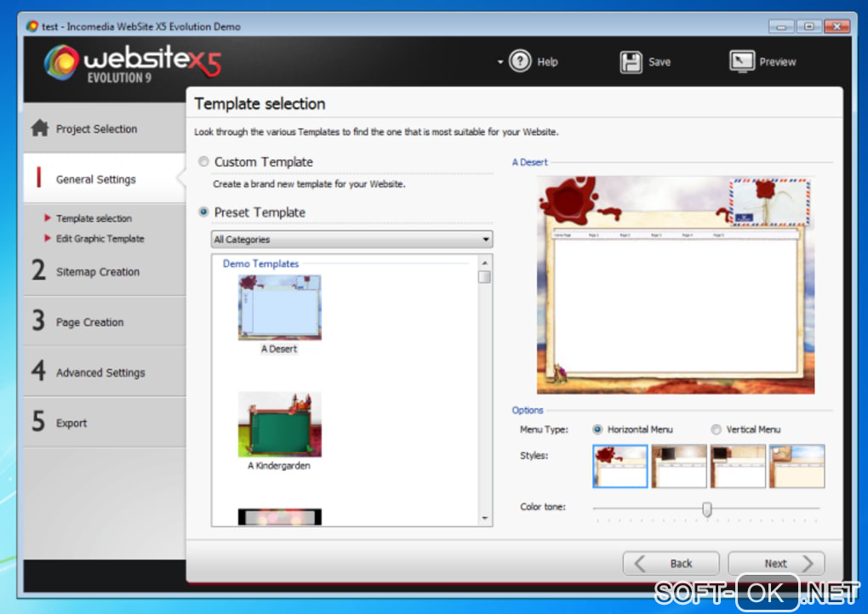
Task: Select General Settings step
Action: click(105, 179)
